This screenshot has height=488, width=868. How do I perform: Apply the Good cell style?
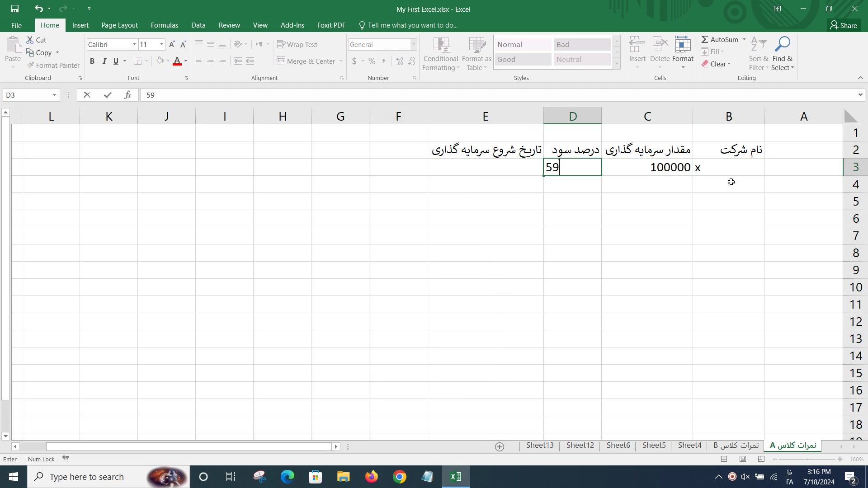point(523,59)
